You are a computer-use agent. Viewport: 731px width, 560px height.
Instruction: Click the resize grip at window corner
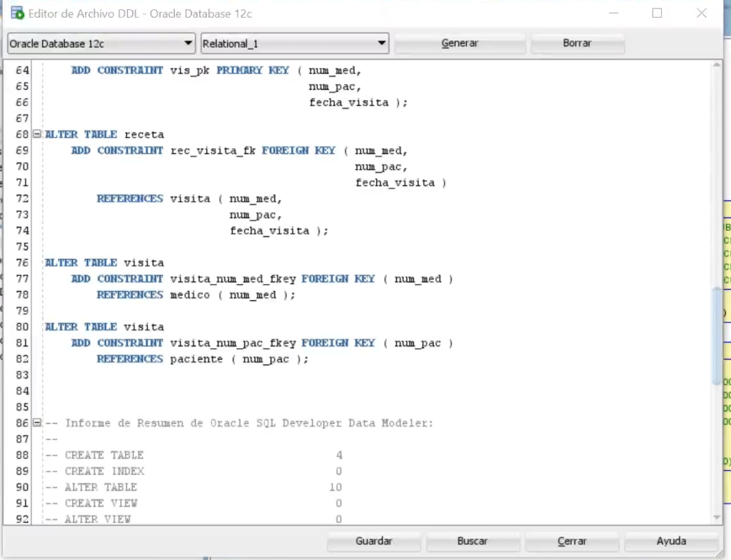point(721,554)
